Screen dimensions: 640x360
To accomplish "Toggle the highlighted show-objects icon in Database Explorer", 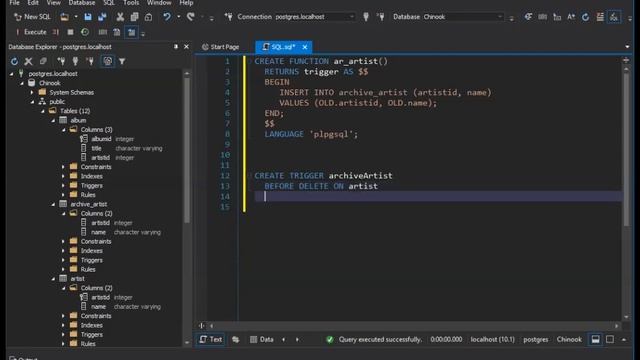I will click(x=108, y=61).
